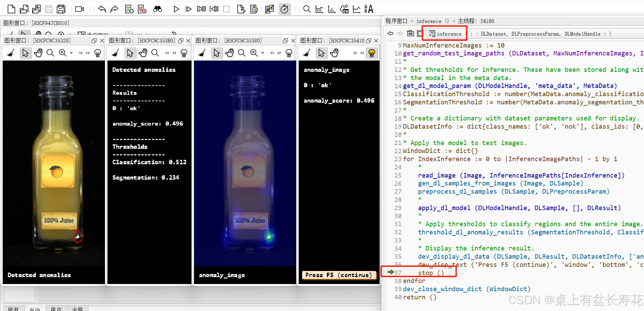This screenshot has width=644, height=311.
Task: Open the gray histogram tool
Action: [319, 9]
